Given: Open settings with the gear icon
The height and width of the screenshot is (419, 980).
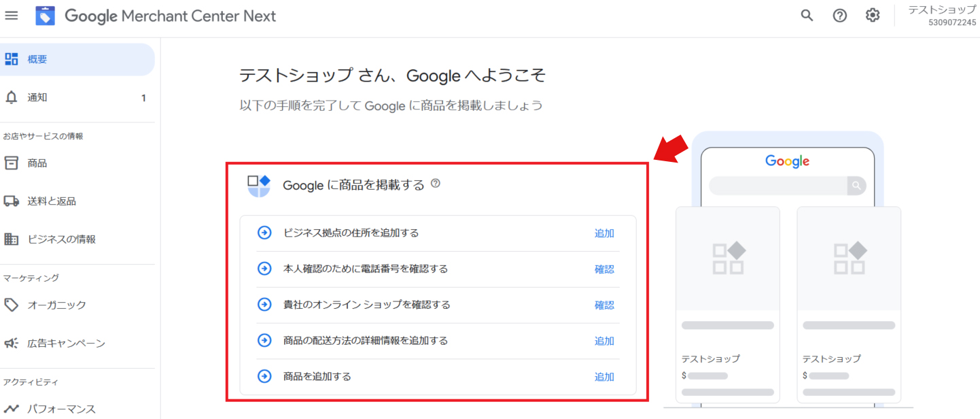Looking at the screenshot, I should (873, 16).
